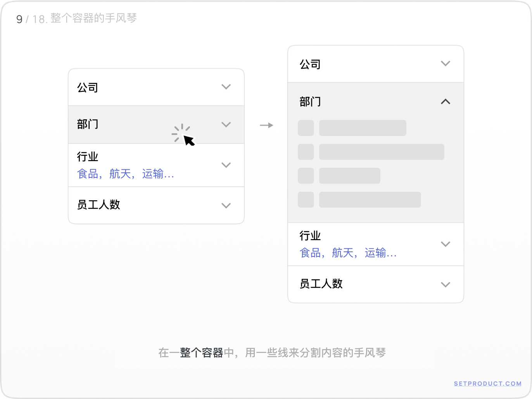
Task: Click 食品，航天，运输 text in left accordion
Action: tap(125, 174)
